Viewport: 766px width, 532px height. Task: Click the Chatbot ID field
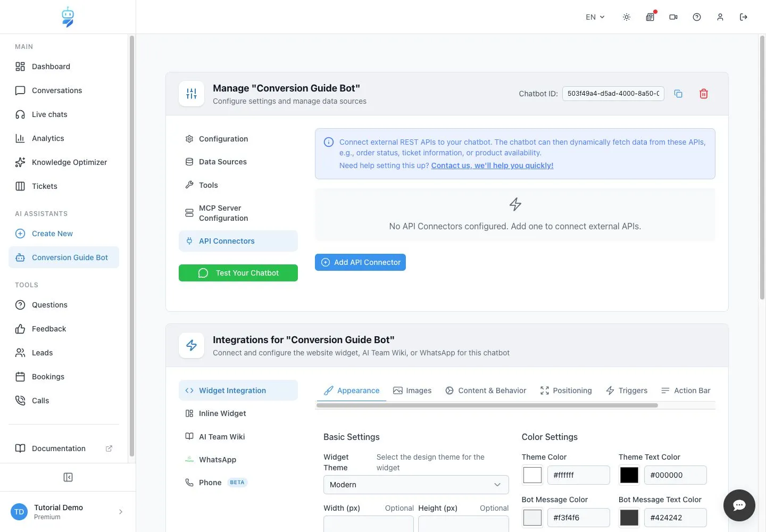(613, 94)
